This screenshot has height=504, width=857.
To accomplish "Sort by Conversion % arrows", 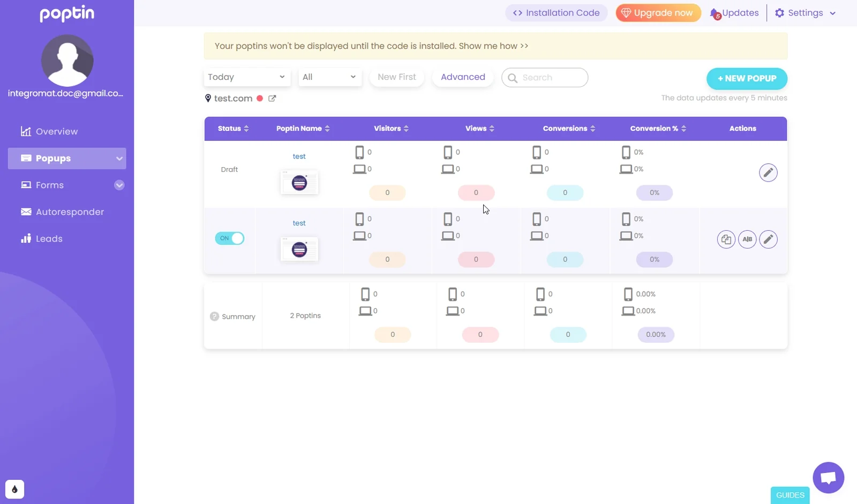I will [683, 129].
